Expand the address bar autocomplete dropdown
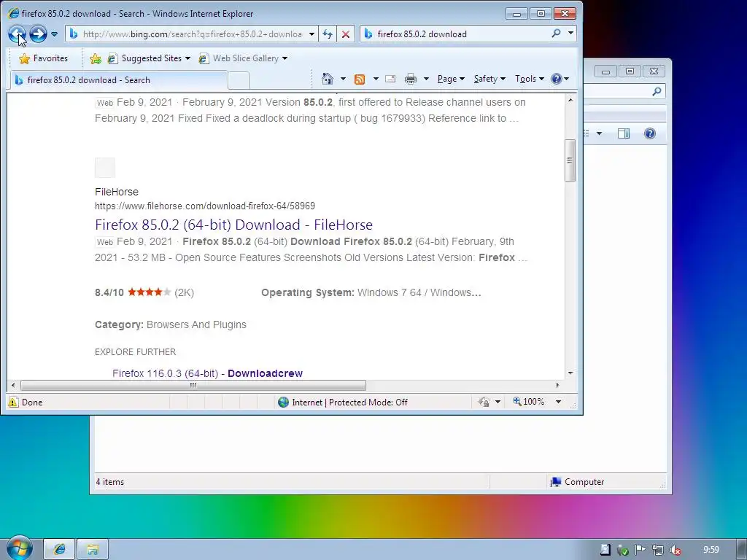 pyautogui.click(x=311, y=34)
